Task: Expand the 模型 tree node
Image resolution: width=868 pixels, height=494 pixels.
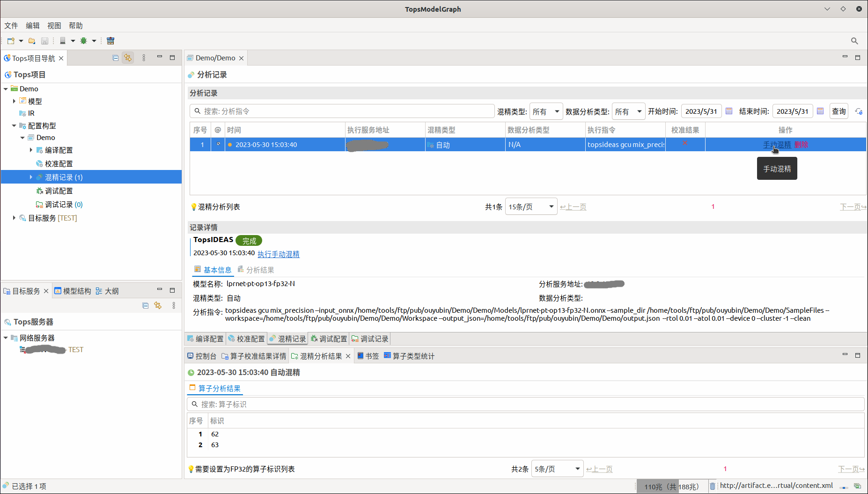Action: 14,101
